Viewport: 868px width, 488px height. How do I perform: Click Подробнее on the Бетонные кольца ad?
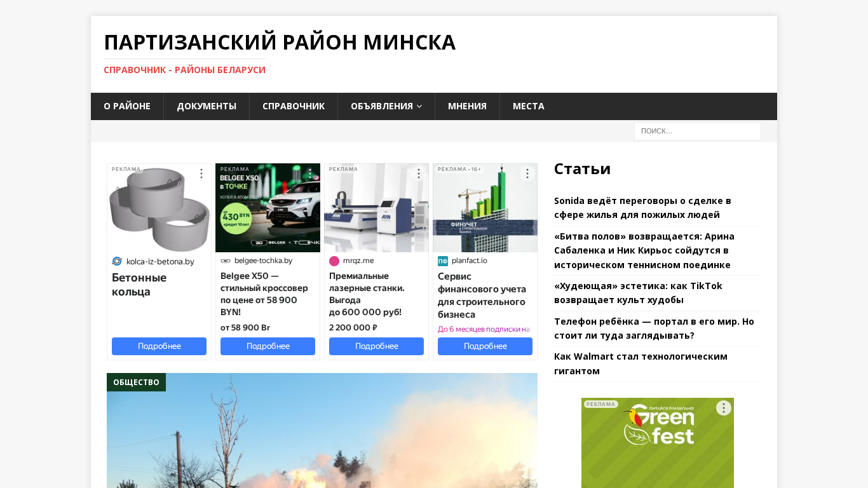point(159,346)
